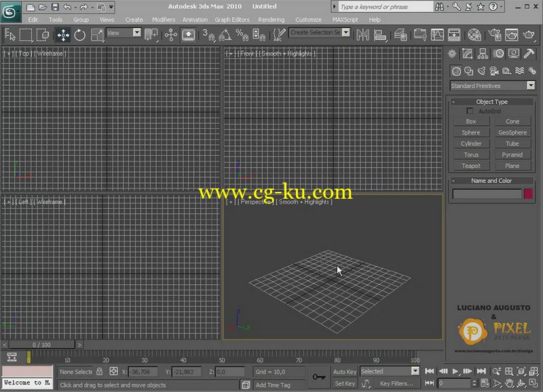Open the Standard Primitives dropdown
This screenshot has height=392, width=543.
tap(493, 86)
